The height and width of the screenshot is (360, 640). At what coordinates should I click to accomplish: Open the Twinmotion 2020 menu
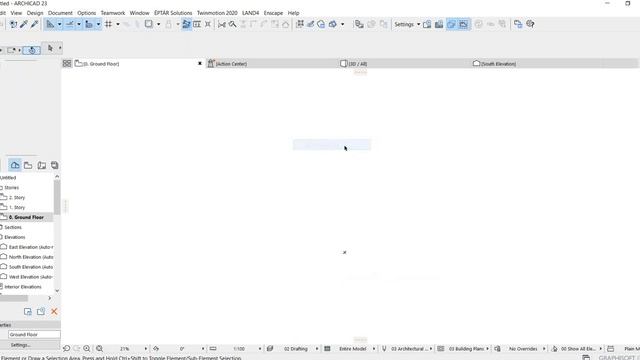point(217,13)
